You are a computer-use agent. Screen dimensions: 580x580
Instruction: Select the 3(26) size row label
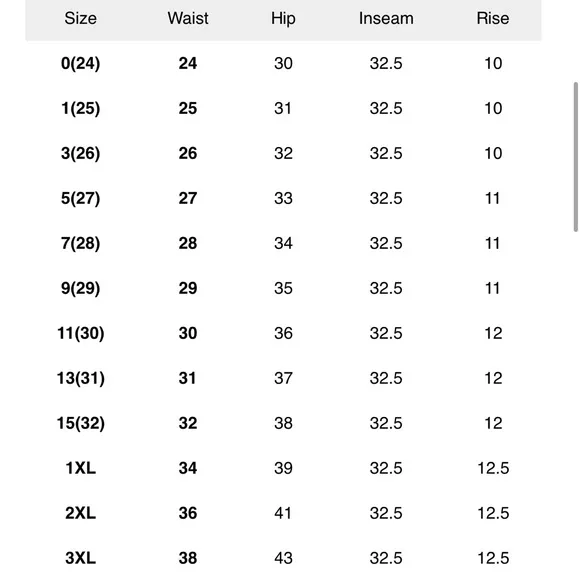pos(81,154)
